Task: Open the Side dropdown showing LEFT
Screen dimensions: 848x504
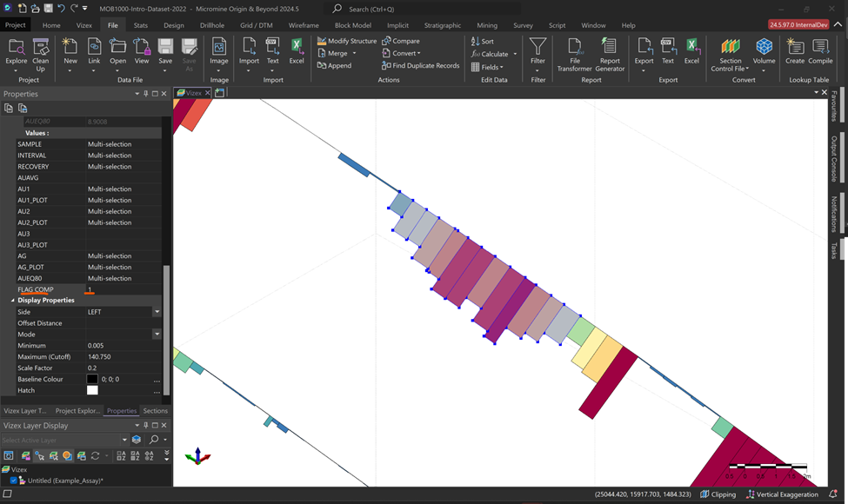Action: 157,312
